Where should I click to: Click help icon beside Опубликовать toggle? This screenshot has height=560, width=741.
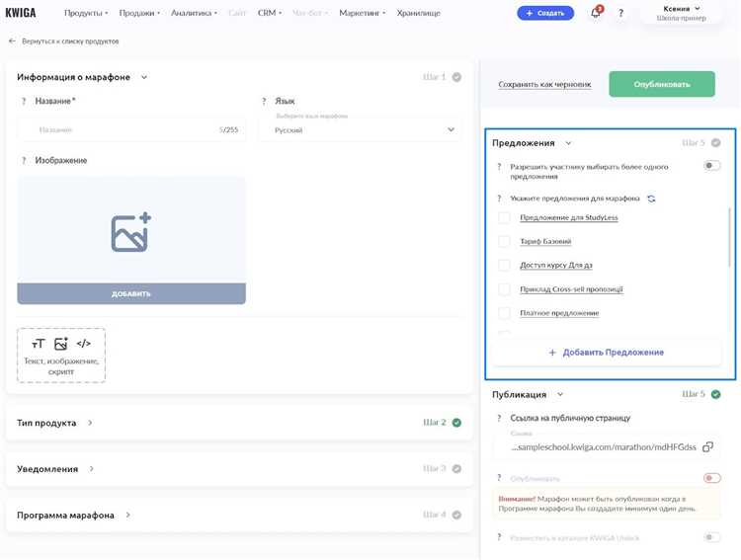pyautogui.click(x=499, y=478)
